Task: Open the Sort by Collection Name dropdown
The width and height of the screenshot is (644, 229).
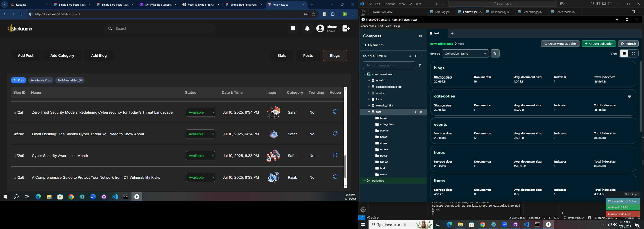Action: (x=465, y=53)
